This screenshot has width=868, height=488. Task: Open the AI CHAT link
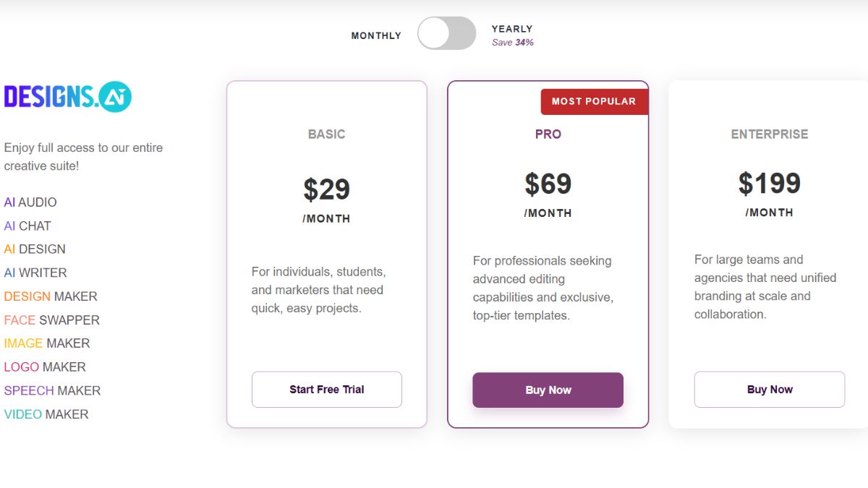pos(27,226)
